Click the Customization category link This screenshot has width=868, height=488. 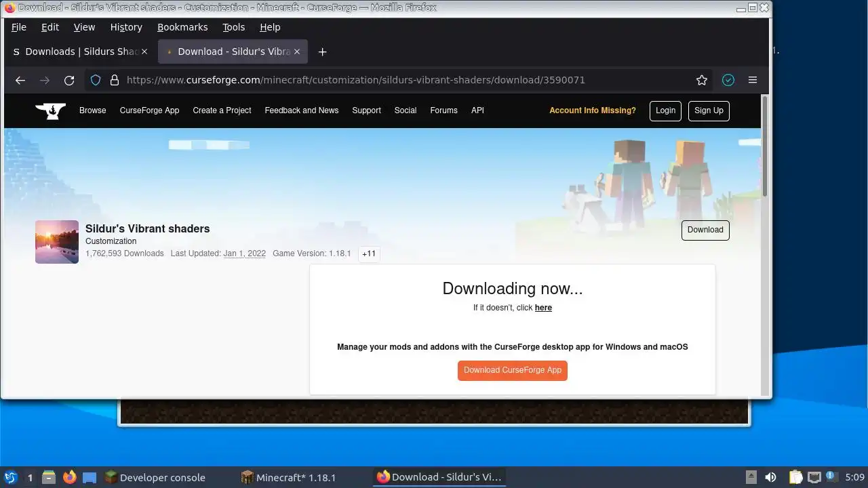click(x=111, y=241)
